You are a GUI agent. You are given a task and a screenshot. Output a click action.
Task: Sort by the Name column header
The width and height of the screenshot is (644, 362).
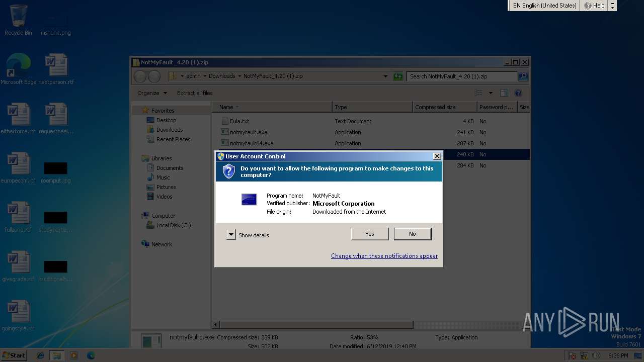point(272,107)
